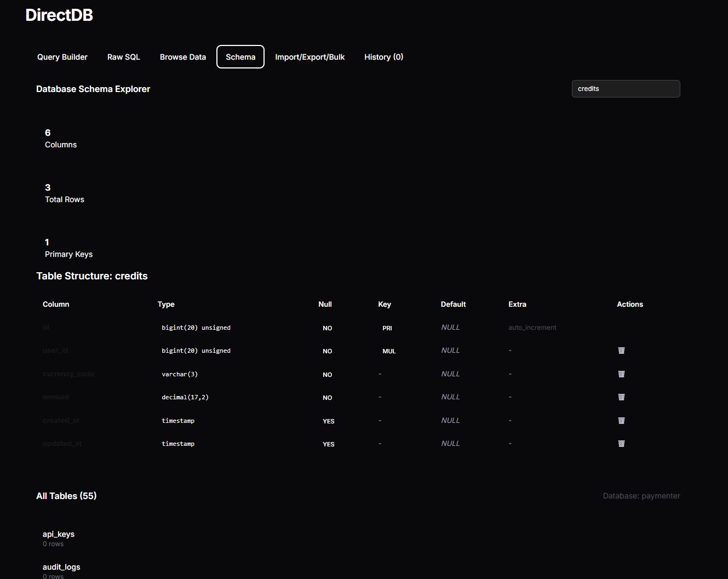Open the api_keys table
The width and height of the screenshot is (728, 579).
pos(59,535)
